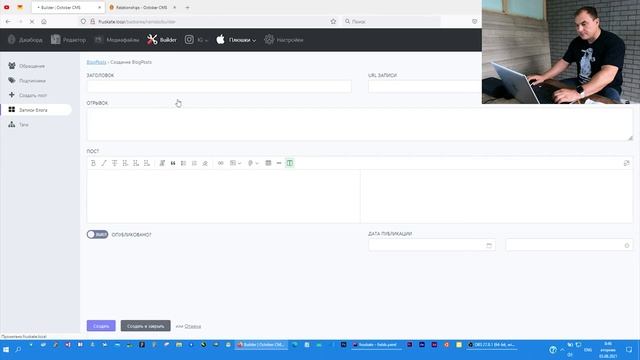
Task: Open a new browser tab
Action: click(187, 7)
